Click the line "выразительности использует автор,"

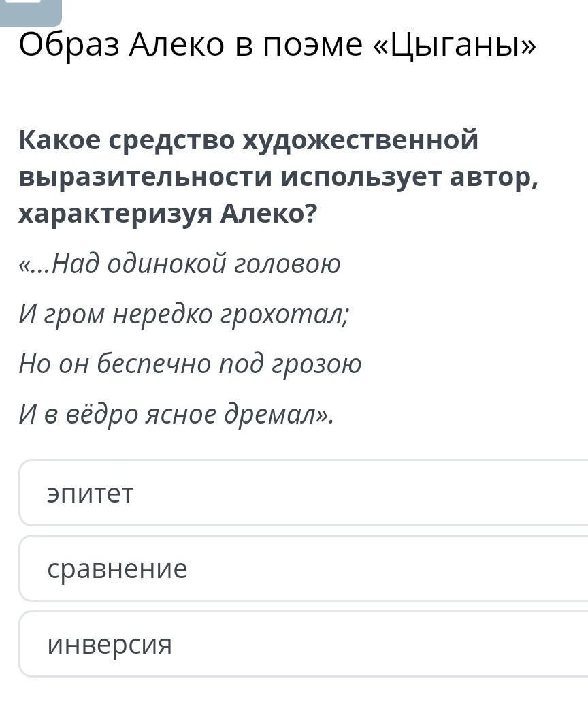[x=279, y=178]
